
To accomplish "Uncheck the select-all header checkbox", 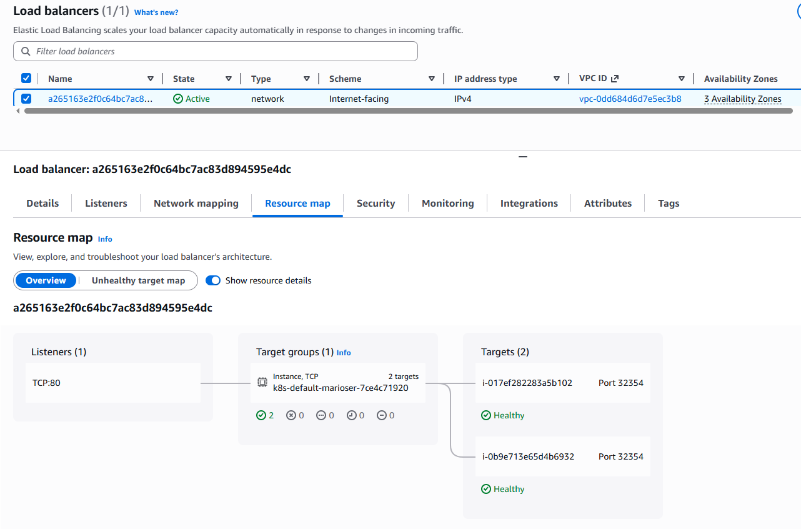I will click(x=26, y=78).
